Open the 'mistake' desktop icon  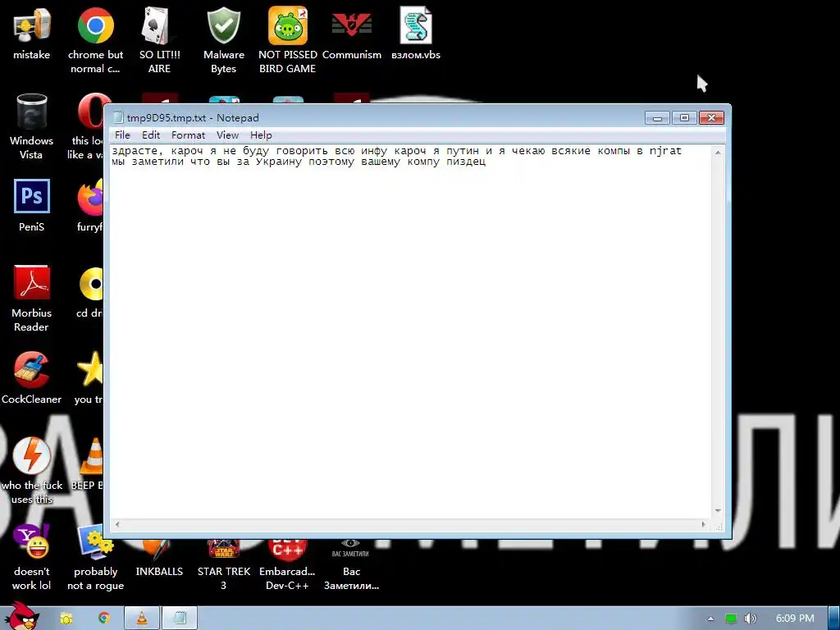click(32, 34)
